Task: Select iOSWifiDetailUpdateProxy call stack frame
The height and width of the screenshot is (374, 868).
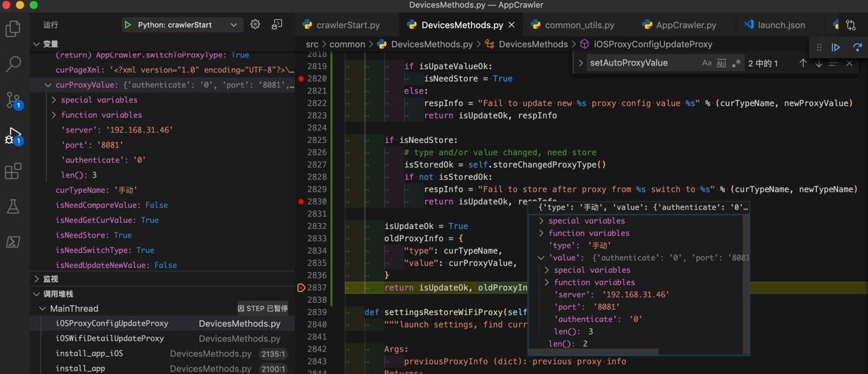Action: point(162,338)
